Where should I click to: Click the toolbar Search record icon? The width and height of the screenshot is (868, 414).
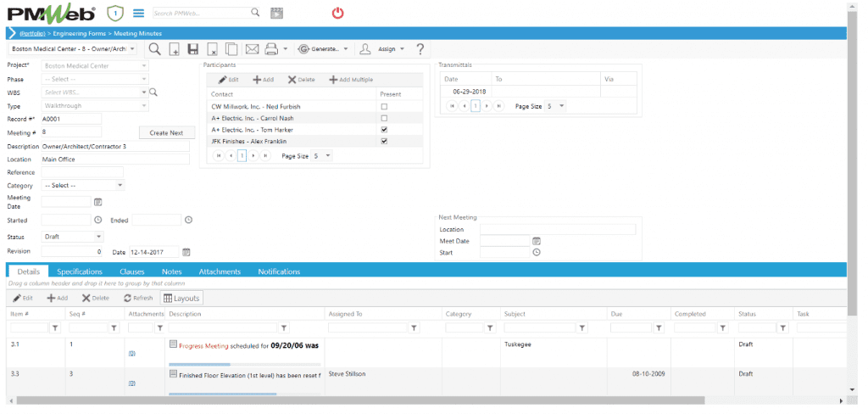coord(155,48)
